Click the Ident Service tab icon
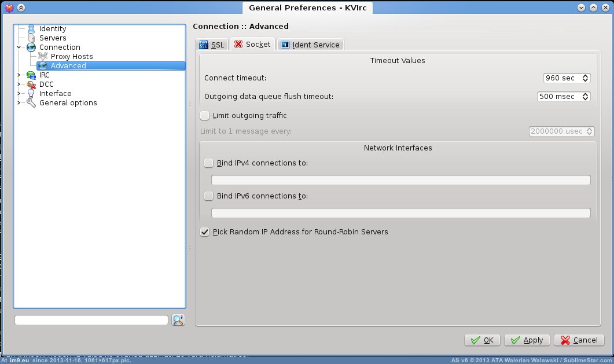The width and height of the screenshot is (614, 364). point(285,45)
